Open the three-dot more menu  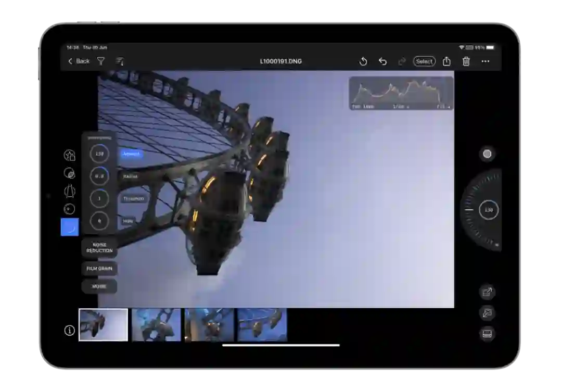tap(486, 61)
